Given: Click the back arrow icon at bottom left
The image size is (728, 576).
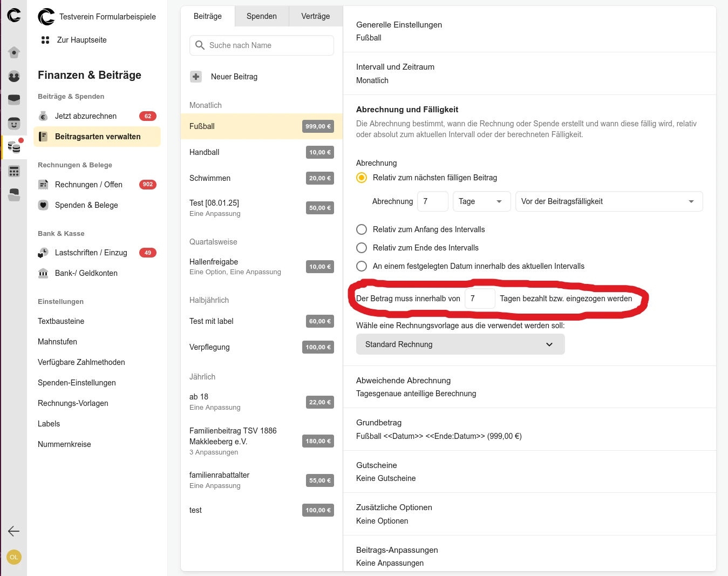Looking at the screenshot, I should pos(14,531).
